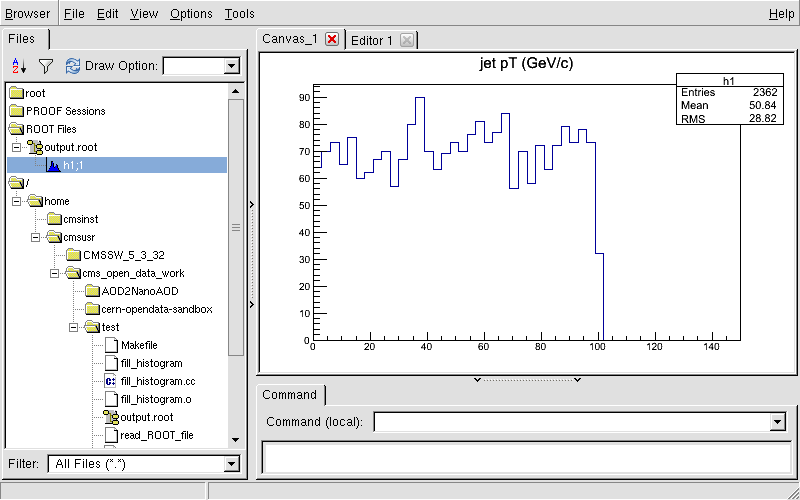This screenshot has width=800, height=500.
Task: Collapse the test folder node
Action: click(x=73, y=327)
